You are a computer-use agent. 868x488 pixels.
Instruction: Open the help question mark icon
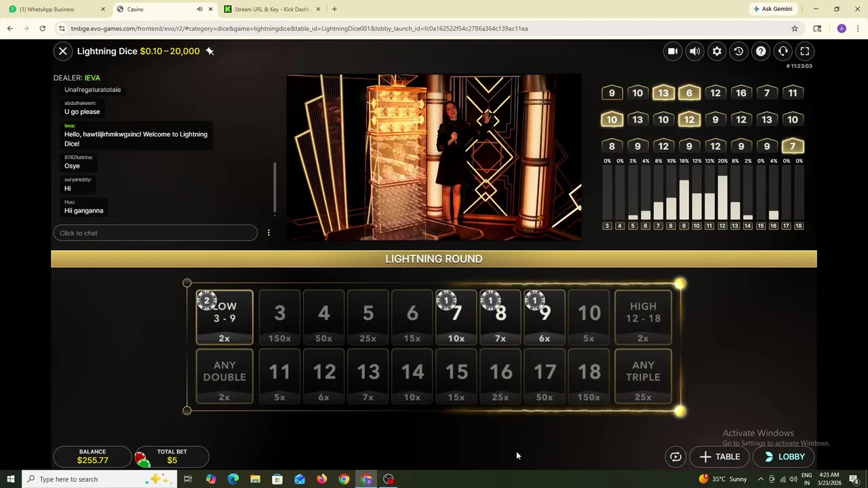click(761, 51)
